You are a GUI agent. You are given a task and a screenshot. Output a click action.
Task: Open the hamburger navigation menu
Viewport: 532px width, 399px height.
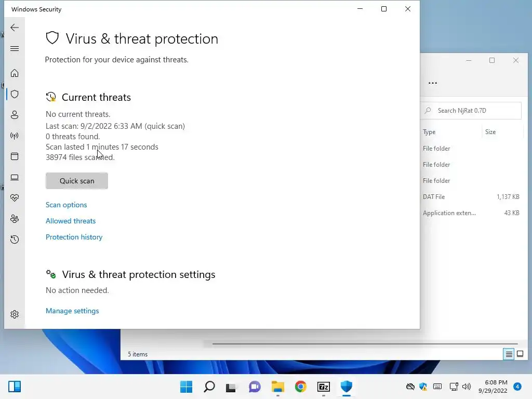pos(14,48)
